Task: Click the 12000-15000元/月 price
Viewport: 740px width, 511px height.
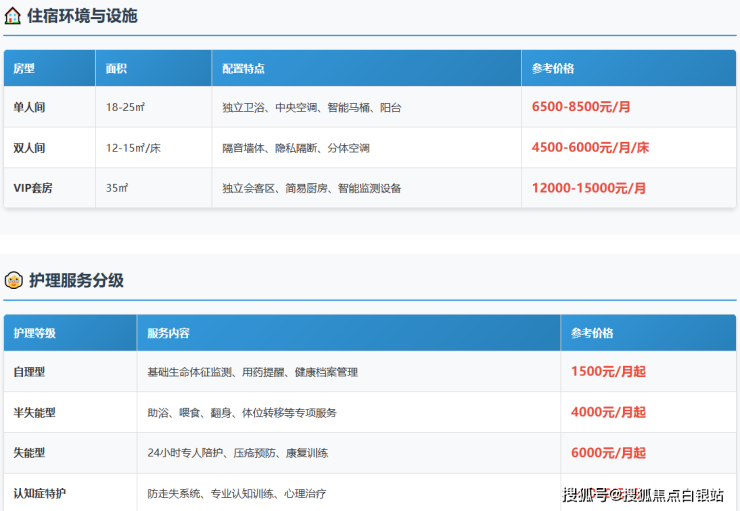Action: pos(588,188)
